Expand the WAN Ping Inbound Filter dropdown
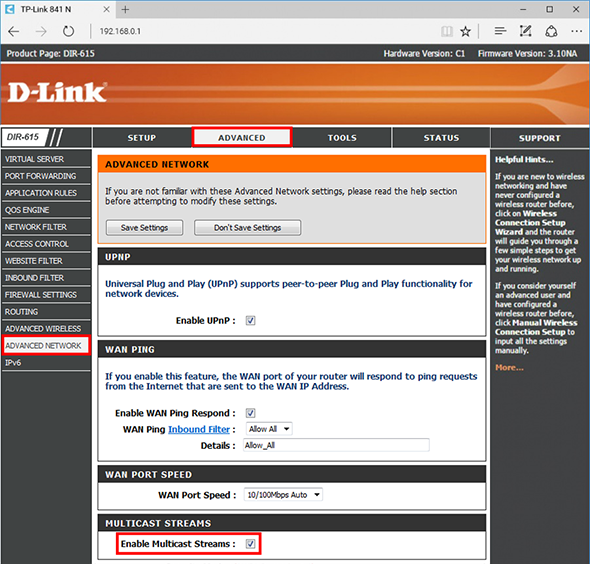The width and height of the screenshot is (590, 564). 269,429
